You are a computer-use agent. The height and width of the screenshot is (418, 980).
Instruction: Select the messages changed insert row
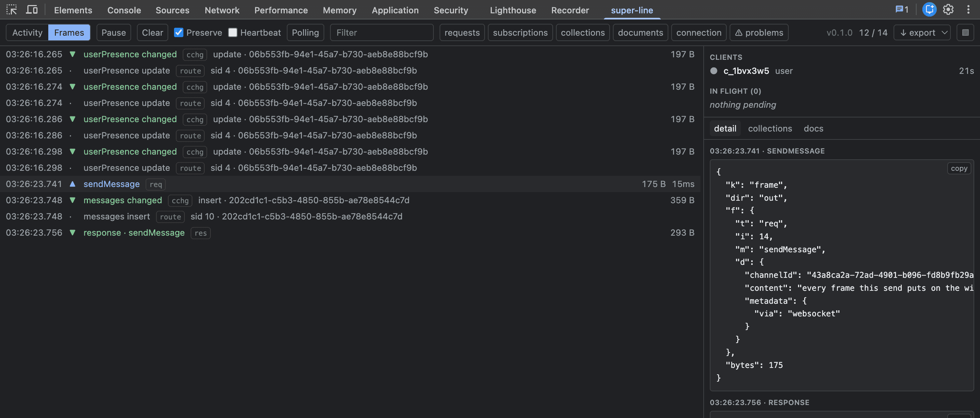point(350,200)
